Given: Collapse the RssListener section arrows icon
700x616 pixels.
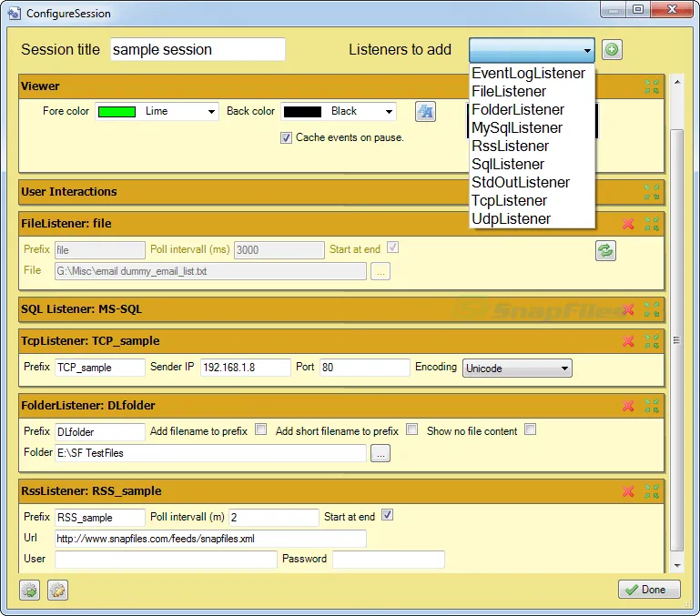Looking at the screenshot, I should click(652, 491).
